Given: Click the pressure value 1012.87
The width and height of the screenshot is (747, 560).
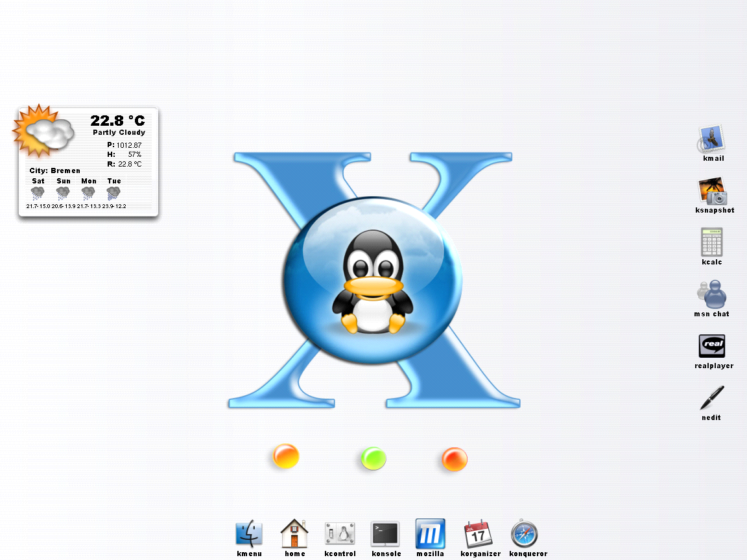Looking at the screenshot, I should [x=129, y=145].
